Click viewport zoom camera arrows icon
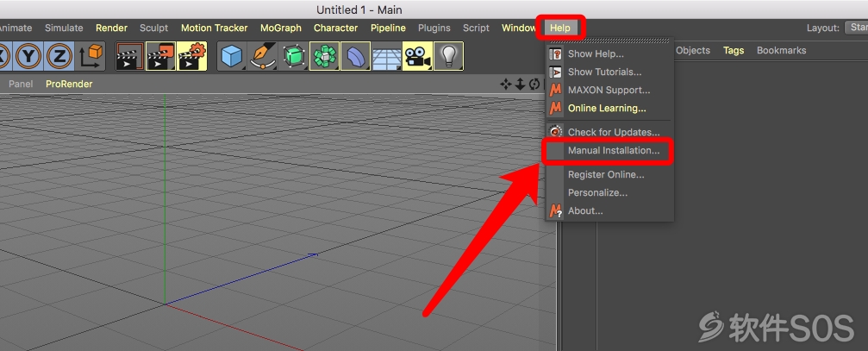This screenshot has height=351, width=868. (x=521, y=85)
